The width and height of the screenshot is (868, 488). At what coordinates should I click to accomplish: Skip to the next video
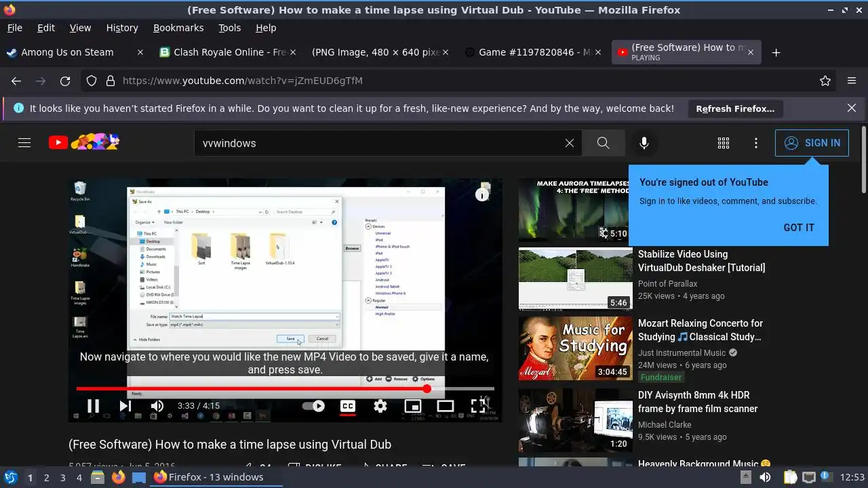coord(125,406)
